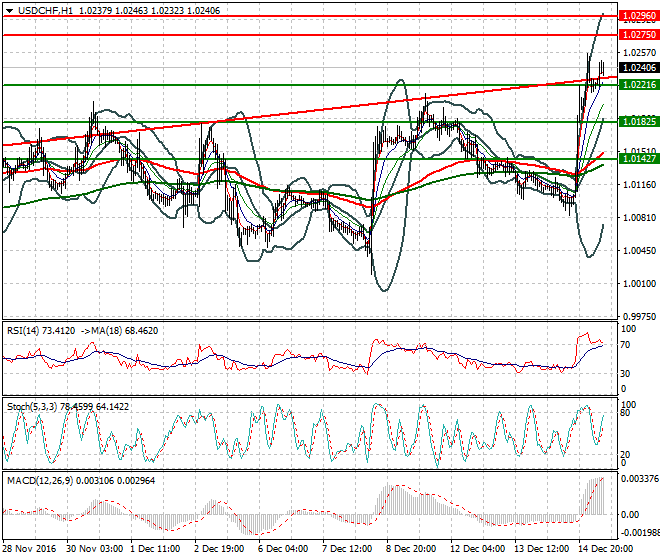Click the red 1.02750 price level label
660x560 pixels.
(x=639, y=35)
